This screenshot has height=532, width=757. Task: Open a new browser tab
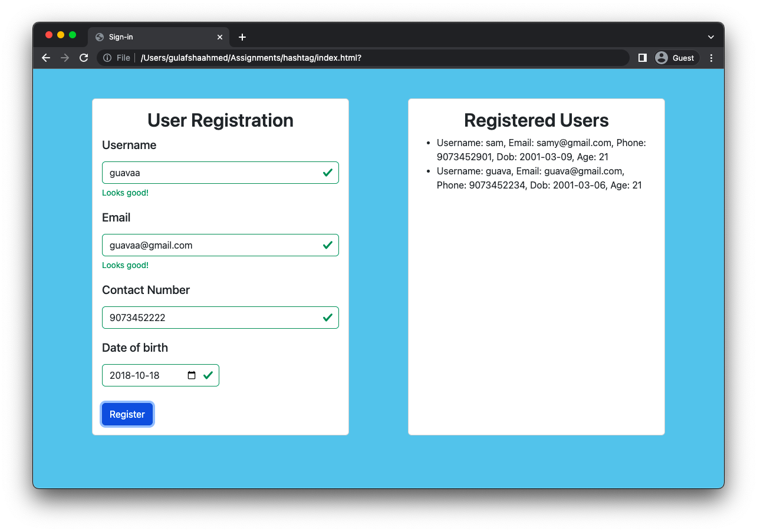[x=242, y=37]
